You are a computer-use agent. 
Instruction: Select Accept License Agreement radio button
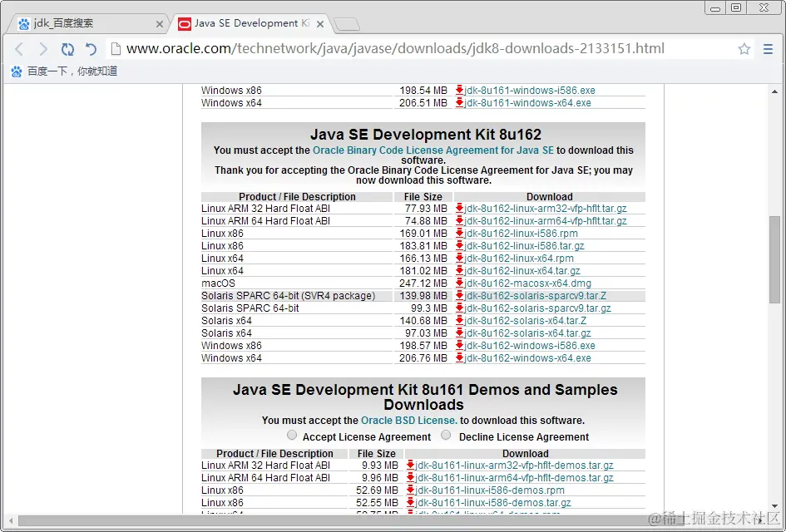tap(292, 435)
